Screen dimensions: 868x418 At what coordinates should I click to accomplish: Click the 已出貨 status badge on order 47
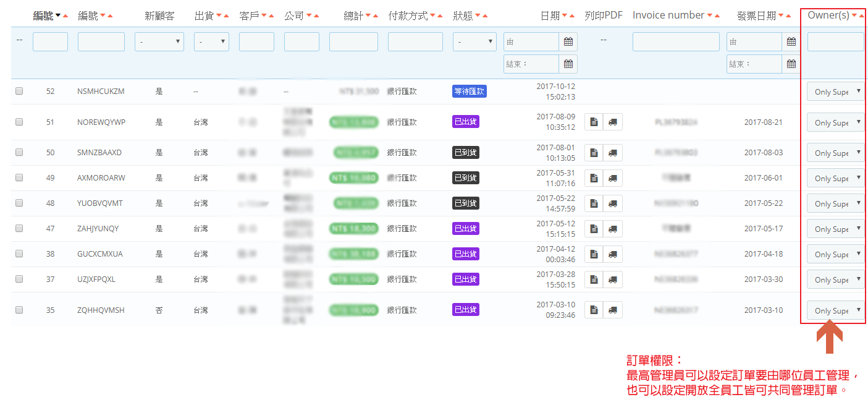pyautogui.click(x=465, y=229)
